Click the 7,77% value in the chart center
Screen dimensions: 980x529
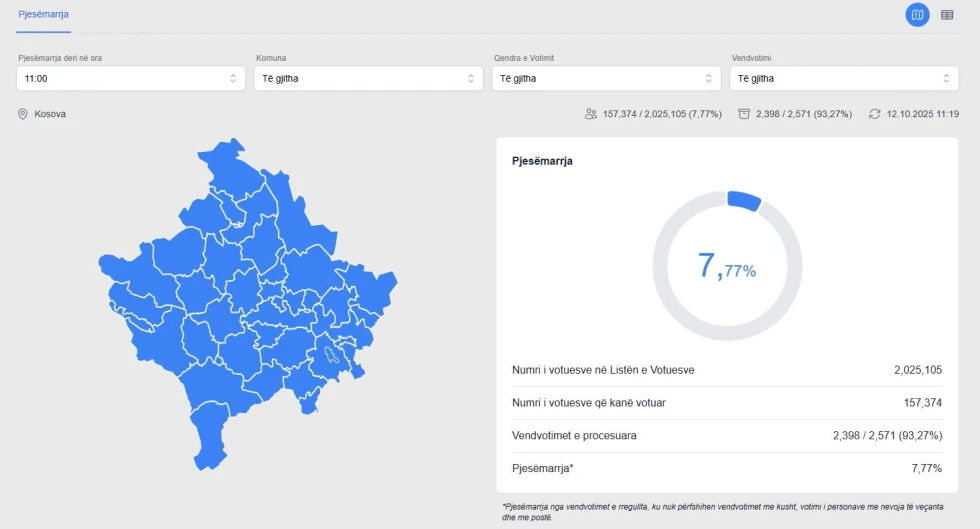(727, 266)
